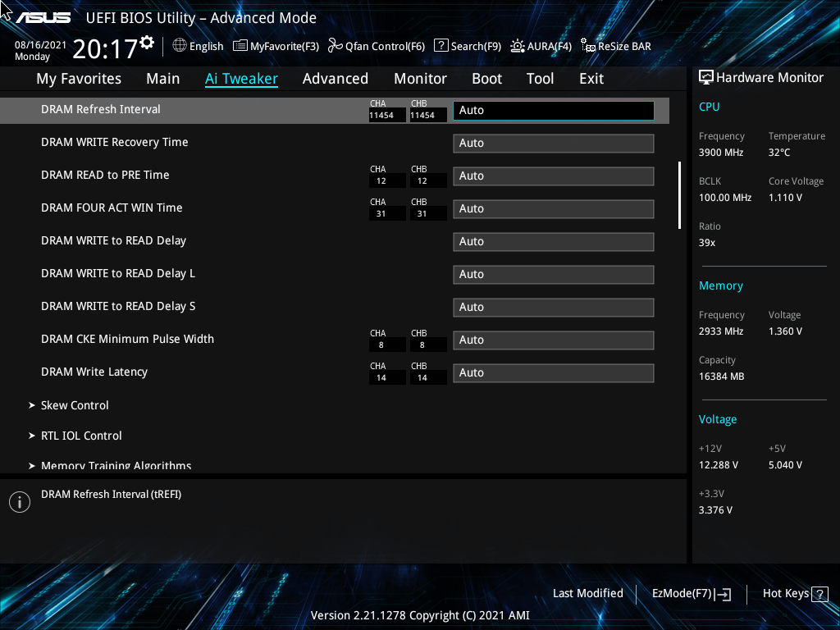The width and height of the screenshot is (840, 630).
Task: Click the ASUS logo
Action: 43,18
